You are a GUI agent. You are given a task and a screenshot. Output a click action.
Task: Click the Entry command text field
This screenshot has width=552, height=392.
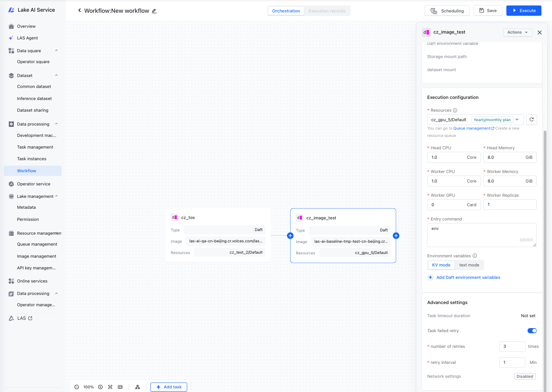482,235
